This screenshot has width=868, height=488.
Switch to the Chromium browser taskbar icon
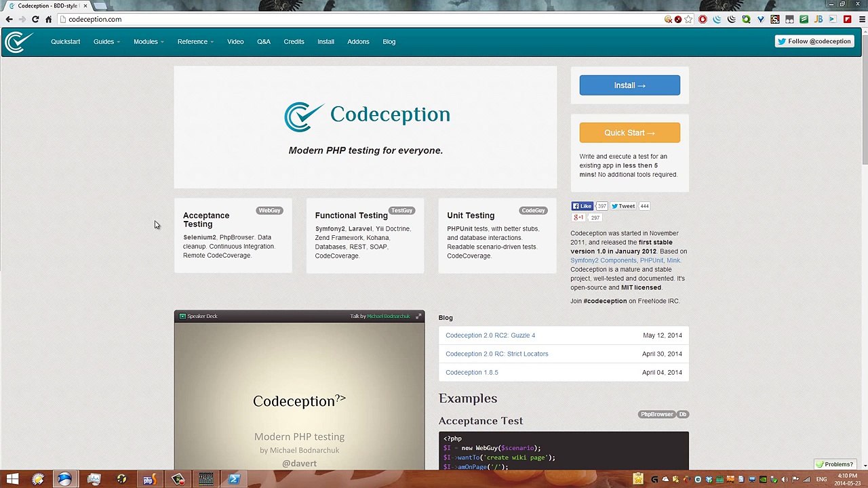[x=64, y=479]
